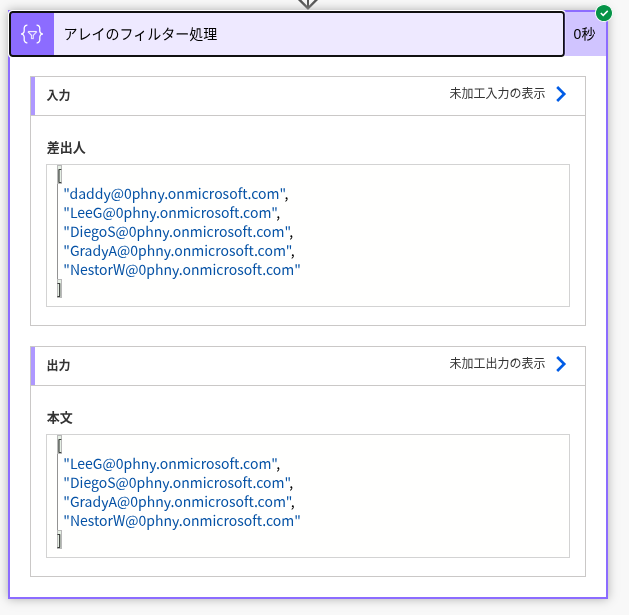Select NestorW@0phny.onmicrosoft.com in the 差出人 input
Image resolution: width=629 pixels, height=615 pixels.
182,270
